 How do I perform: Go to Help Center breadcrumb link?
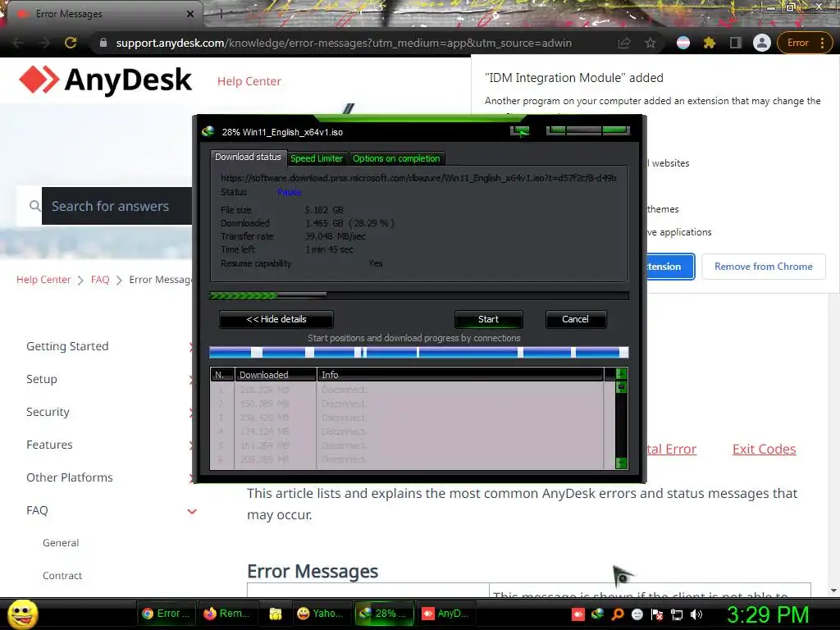click(43, 280)
